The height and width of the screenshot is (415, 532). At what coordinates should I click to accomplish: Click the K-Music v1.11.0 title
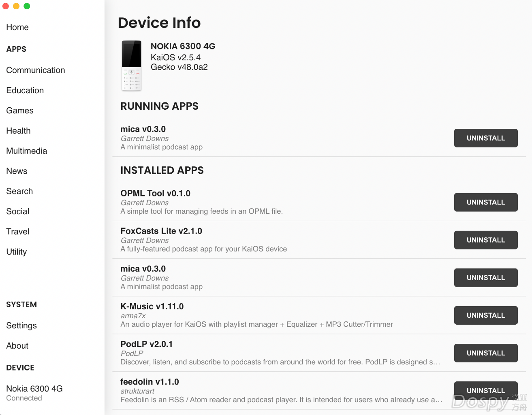(152, 306)
